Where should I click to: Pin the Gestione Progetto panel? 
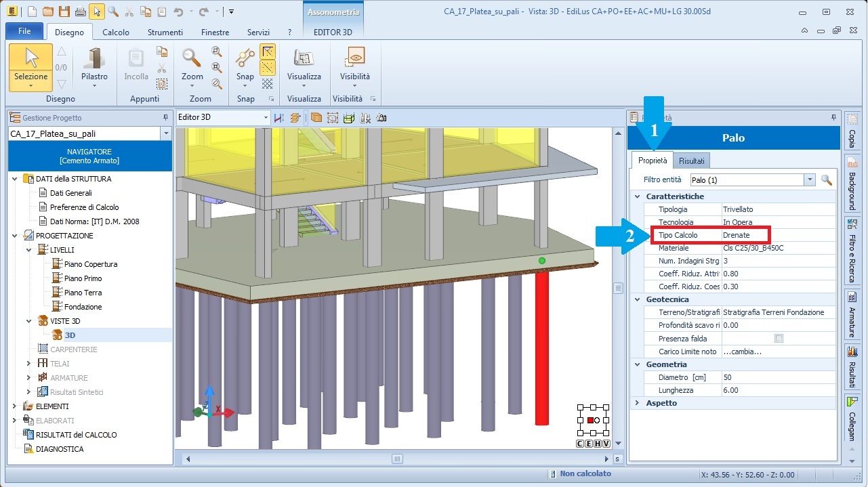[166, 117]
